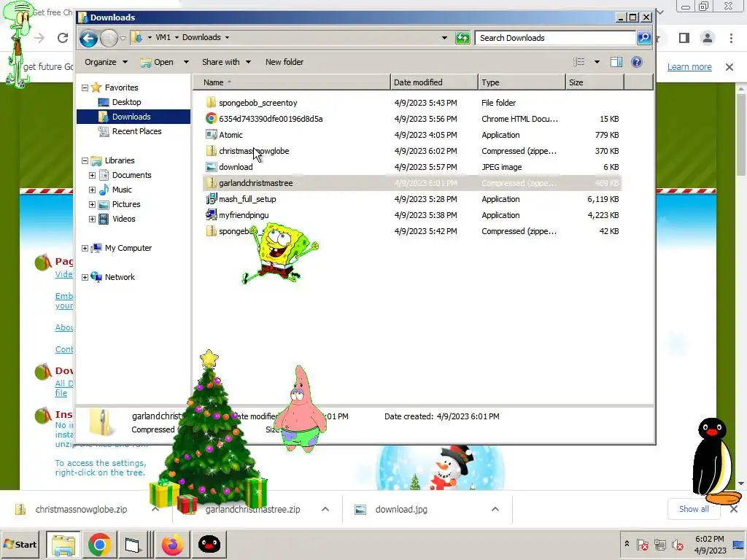Select Desktop under Favorites
747x560 pixels.
[x=127, y=102]
